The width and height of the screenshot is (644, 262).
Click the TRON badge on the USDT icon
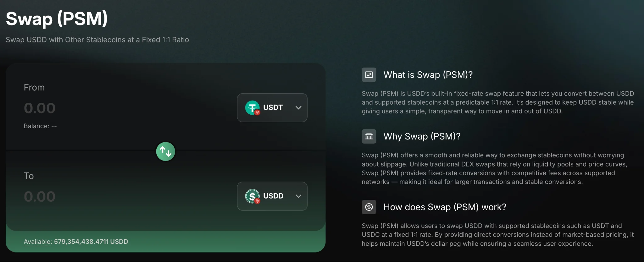coord(257,112)
